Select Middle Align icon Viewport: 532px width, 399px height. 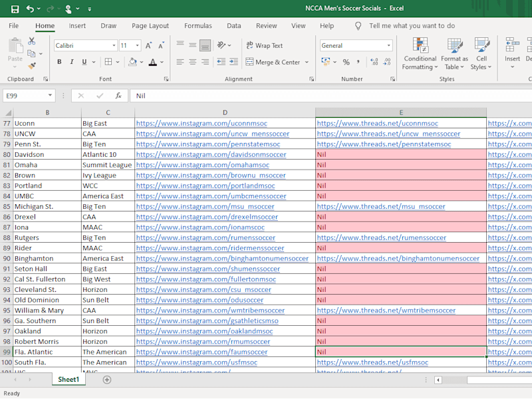click(x=192, y=45)
